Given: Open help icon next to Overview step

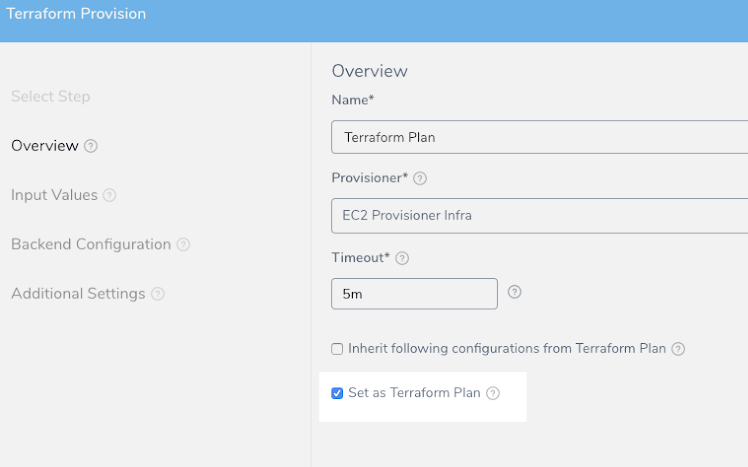Looking at the screenshot, I should (91, 146).
